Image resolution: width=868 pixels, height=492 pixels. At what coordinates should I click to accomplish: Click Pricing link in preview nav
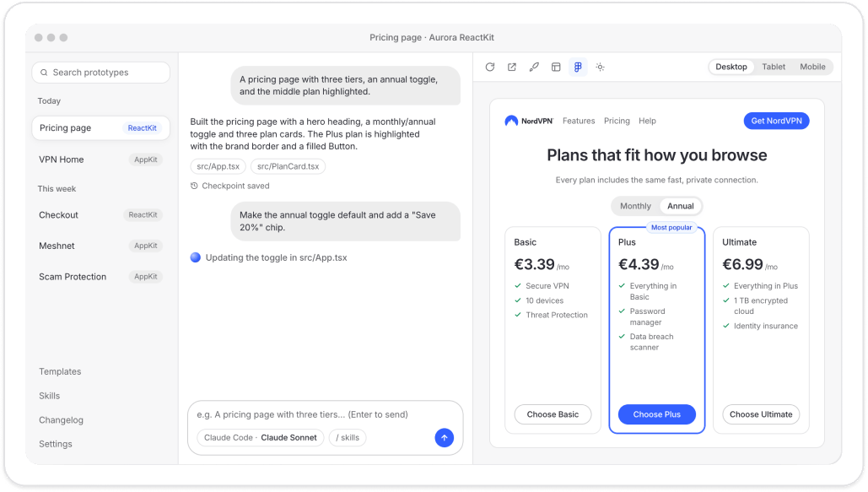[617, 121]
